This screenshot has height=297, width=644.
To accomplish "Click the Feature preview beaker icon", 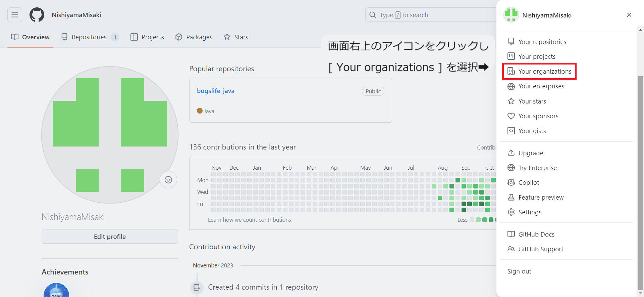I will pos(511,197).
